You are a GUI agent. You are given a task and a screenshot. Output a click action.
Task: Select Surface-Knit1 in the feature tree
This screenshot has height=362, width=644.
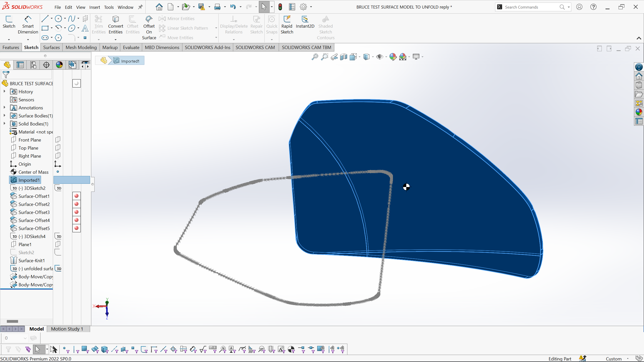point(32,260)
